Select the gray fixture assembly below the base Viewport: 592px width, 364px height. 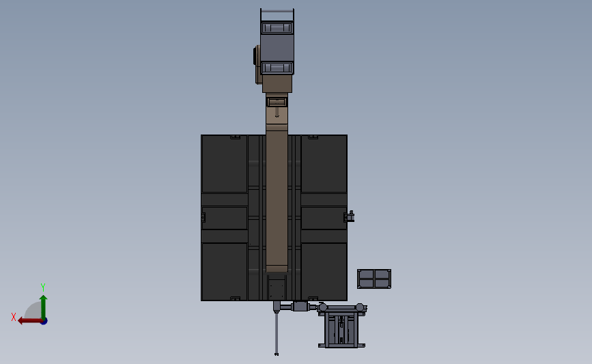(341, 326)
